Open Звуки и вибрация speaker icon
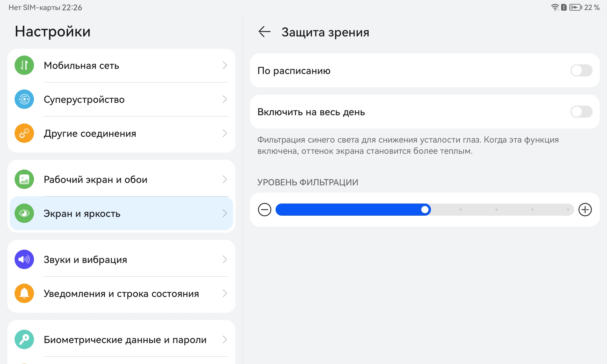 coord(24,260)
